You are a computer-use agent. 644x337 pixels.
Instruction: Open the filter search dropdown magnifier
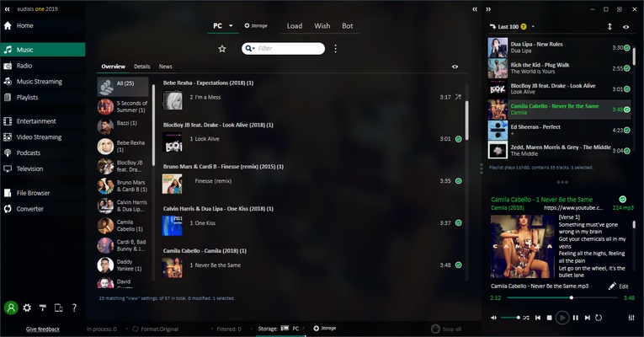point(250,49)
